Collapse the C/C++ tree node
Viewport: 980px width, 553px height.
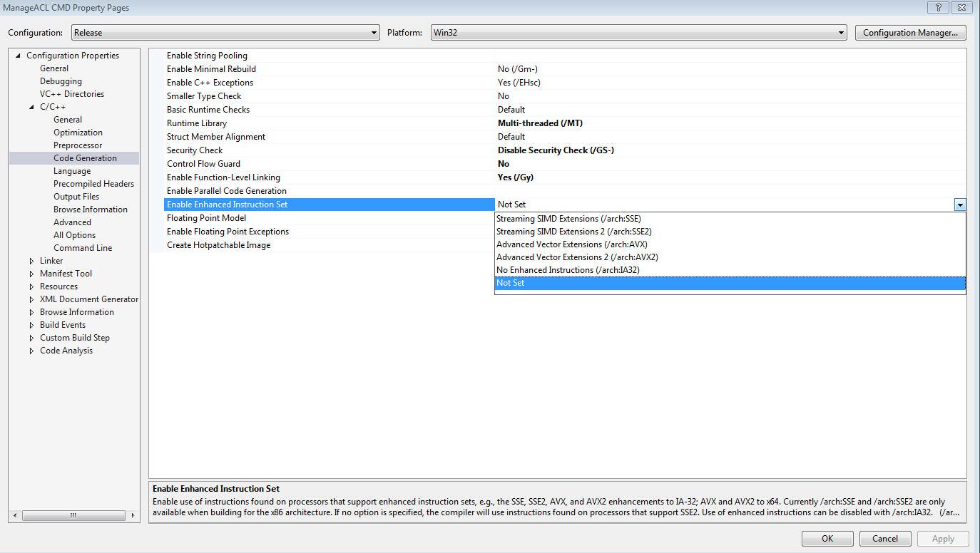(31, 107)
